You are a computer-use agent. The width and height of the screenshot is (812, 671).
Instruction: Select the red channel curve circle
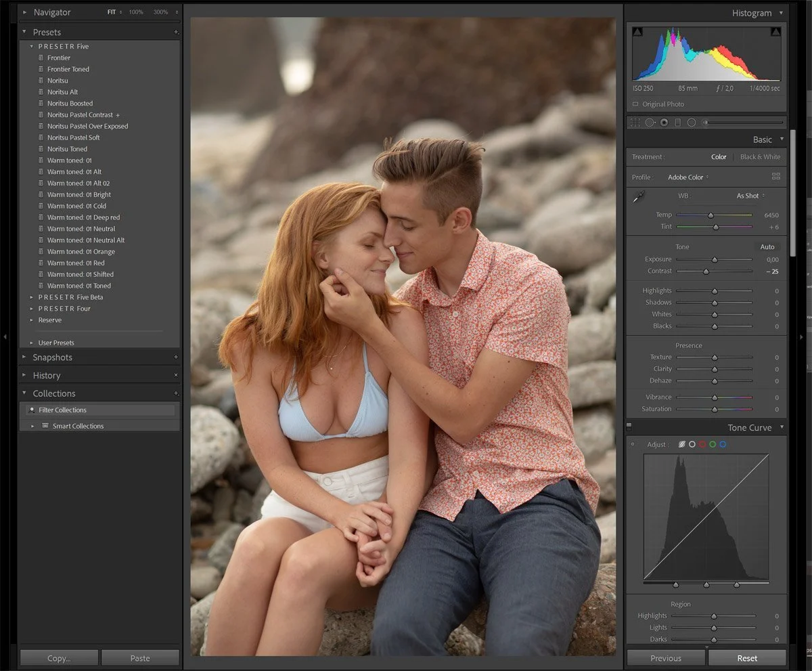[702, 444]
